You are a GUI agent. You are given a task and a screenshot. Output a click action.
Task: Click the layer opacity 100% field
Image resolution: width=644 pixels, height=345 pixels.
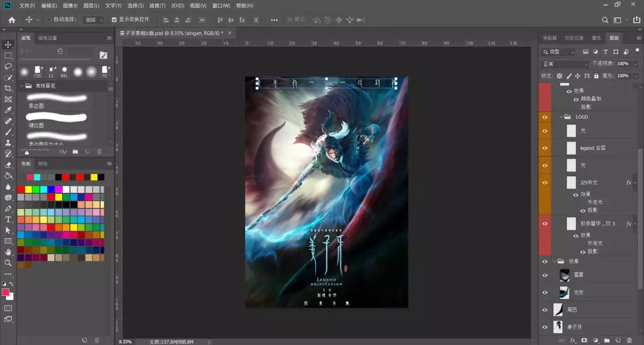(623, 64)
